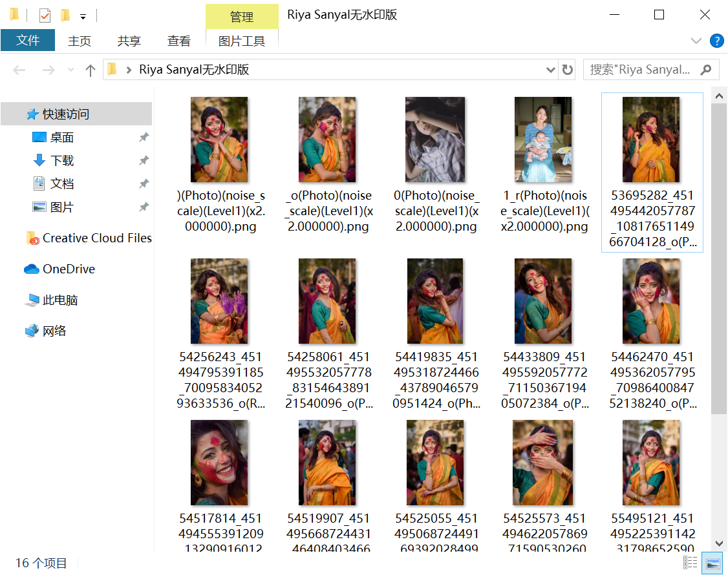Click the search magnifier icon
This screenshot has height=575, width=728.
point(706,70)
